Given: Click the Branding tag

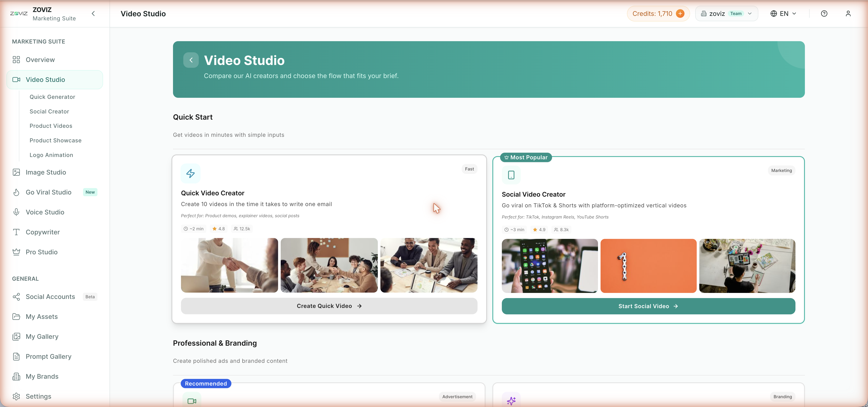Looking at the screenshot, I should point(782,396).
